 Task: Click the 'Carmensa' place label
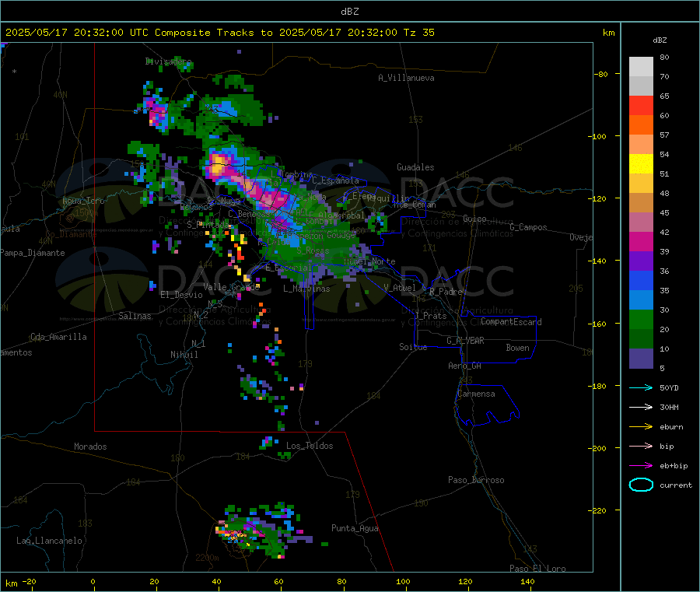pyautogui.click(x=476, y=394)
